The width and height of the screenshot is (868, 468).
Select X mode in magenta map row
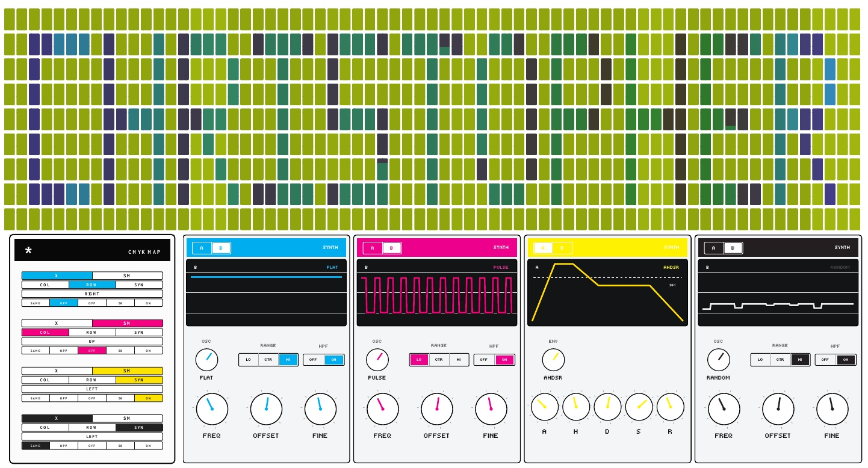[x=57, y=323]
